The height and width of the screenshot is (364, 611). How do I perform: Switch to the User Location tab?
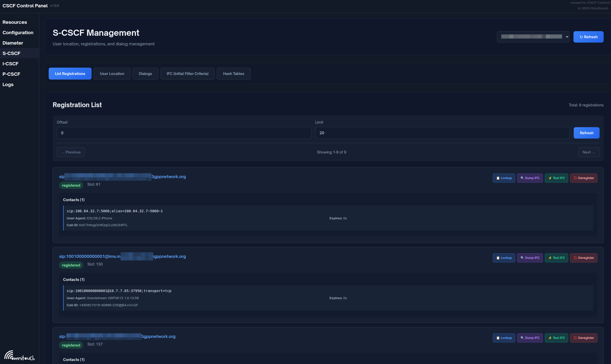coord(112,74)
